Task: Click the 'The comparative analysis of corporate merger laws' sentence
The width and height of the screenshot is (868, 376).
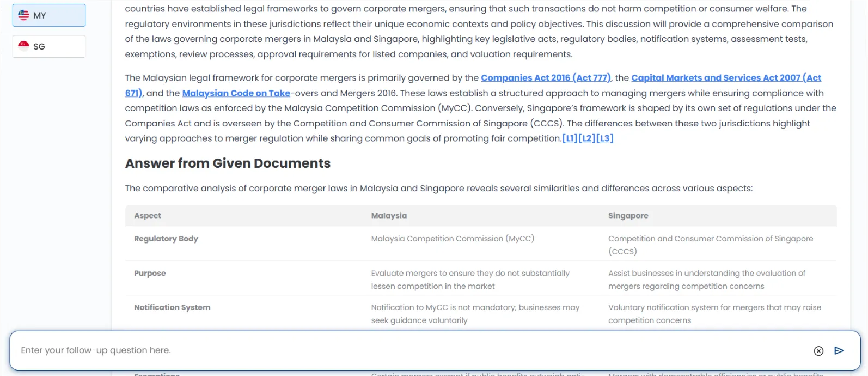Action: click(439, 189)
